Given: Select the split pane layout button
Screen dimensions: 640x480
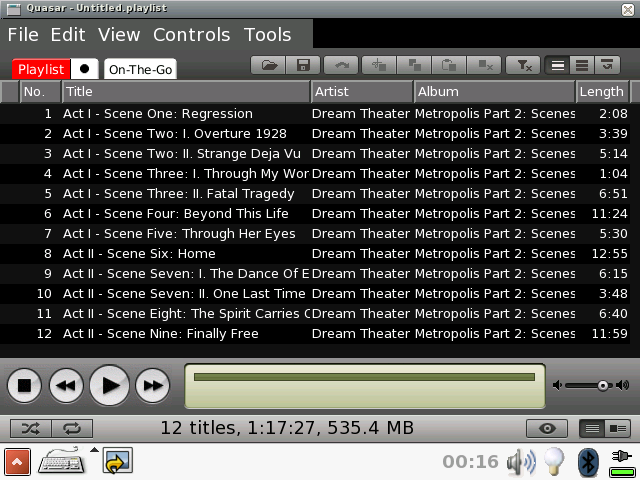Looking at the screenshot, I should click(618, 428).
